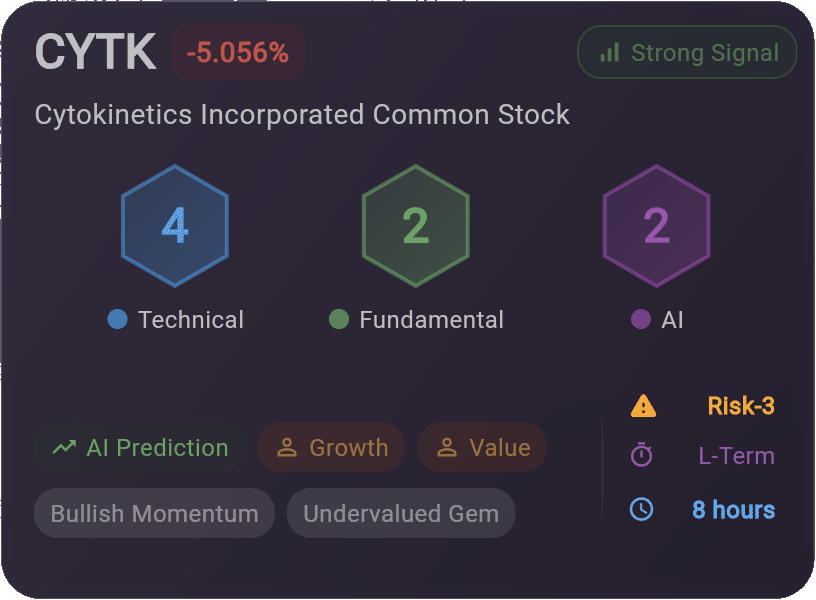Click the -5.056% change badge

coord(238,52)
